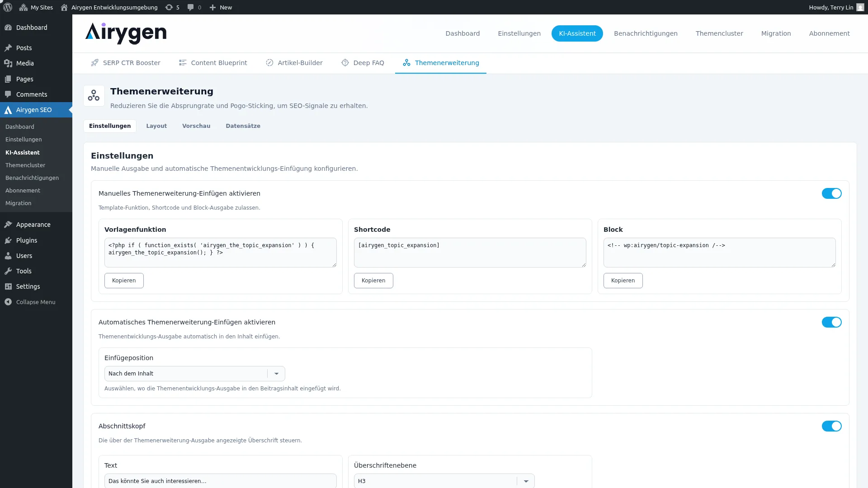
Task: Copy the Shortcode with Kopieren button
Action: 373,281
